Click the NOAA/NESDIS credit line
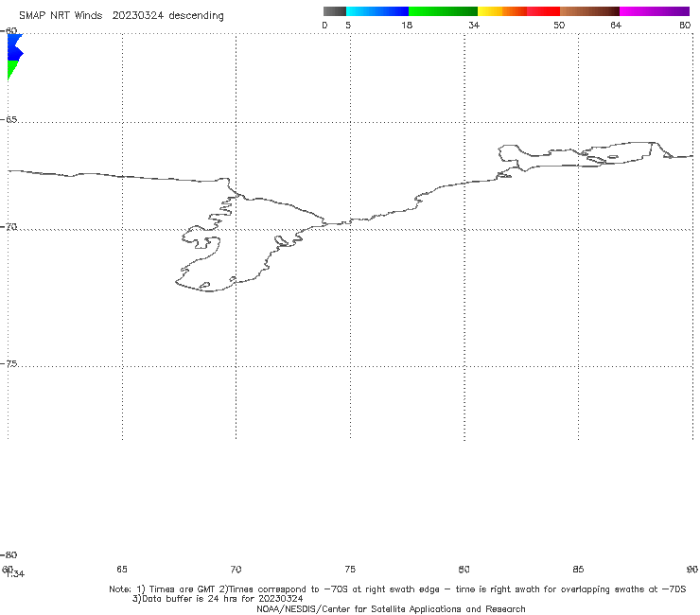The image size is (700, 615). click(x=391, y=608)
